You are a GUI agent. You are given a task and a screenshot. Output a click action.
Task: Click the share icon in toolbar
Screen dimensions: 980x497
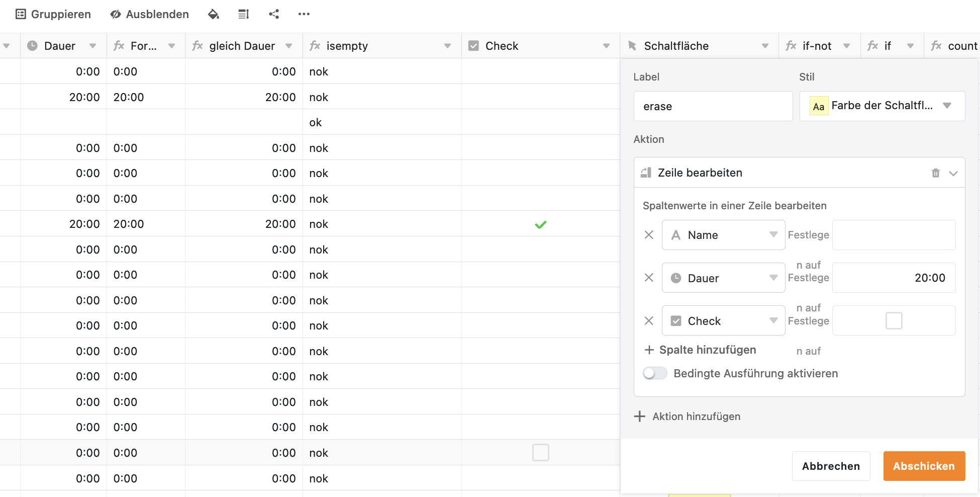pyautogui.click(x=274, y=14)
